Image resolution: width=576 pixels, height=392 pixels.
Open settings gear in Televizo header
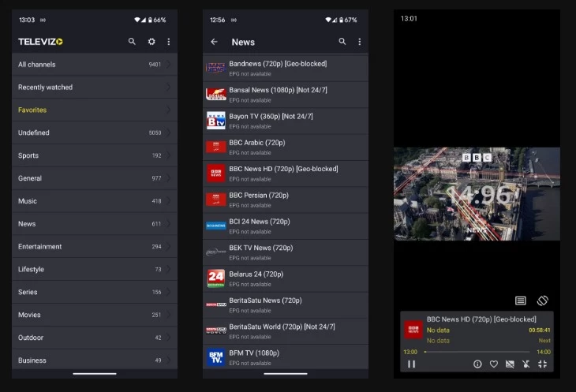click(x=151, y=42)
